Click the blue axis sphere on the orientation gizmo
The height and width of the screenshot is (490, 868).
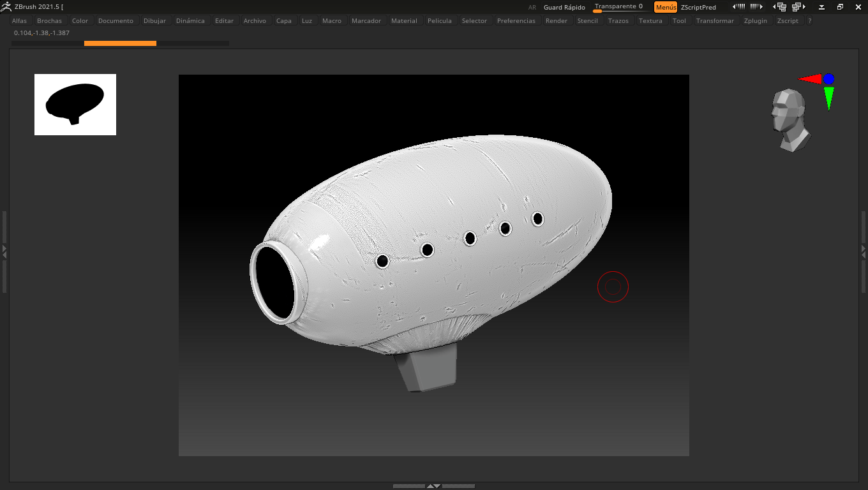pyautogui.click(x=829, y=79)
